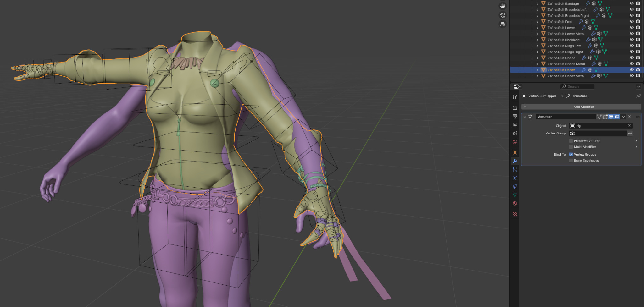Collapse the Armature modifier panel

click(525, 117)
